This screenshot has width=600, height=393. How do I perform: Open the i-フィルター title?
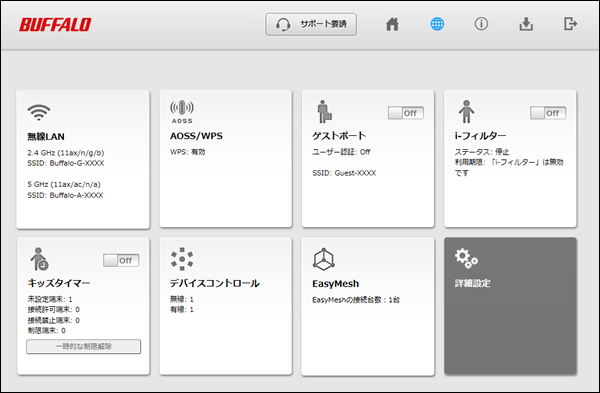[480, 135]
